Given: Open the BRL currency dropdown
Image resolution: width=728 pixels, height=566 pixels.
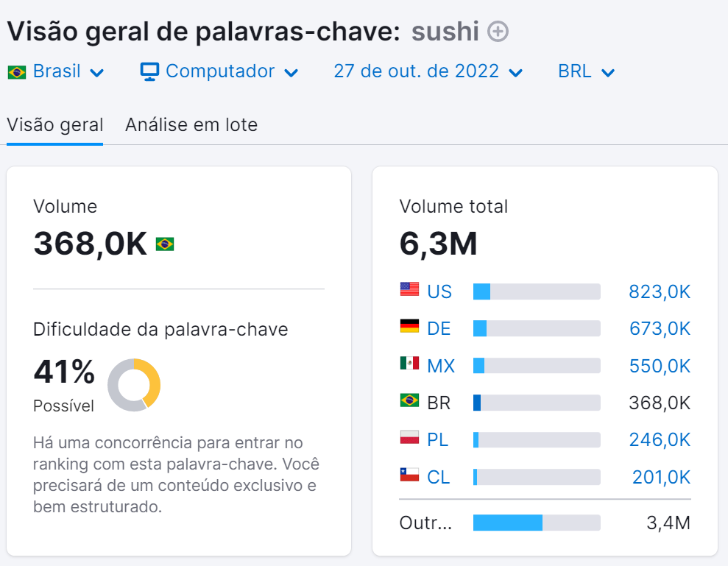Looking at the screenshot, I should [585, 71].
